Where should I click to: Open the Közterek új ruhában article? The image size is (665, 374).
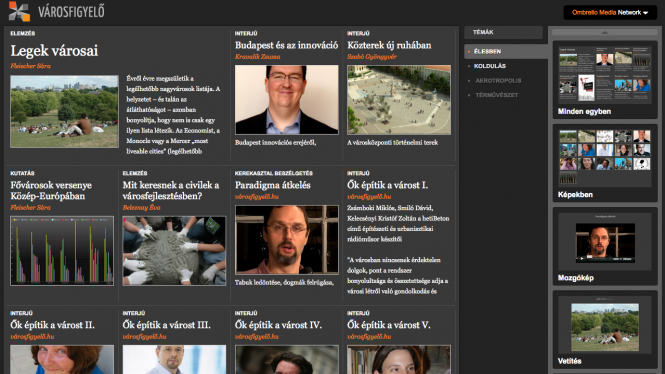389,45
